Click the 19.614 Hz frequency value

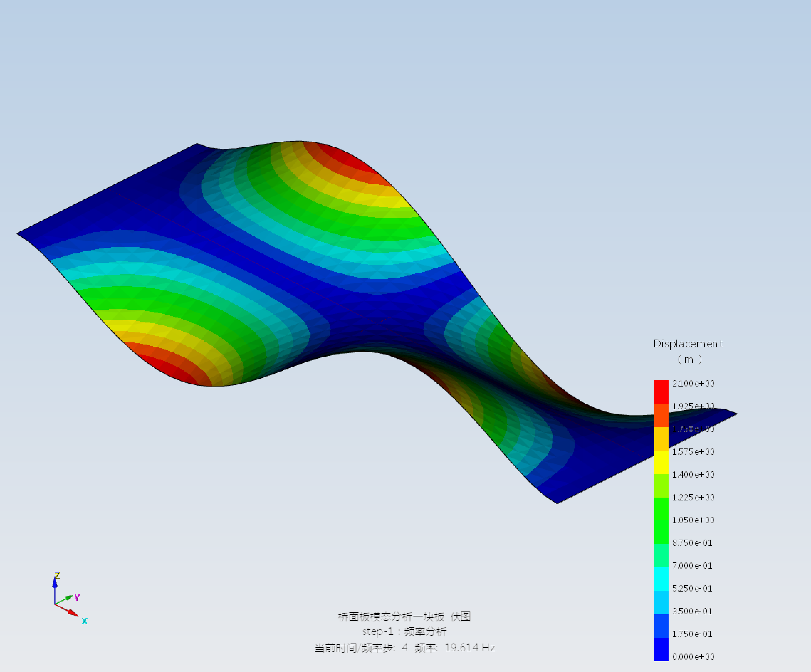(470, 648)
